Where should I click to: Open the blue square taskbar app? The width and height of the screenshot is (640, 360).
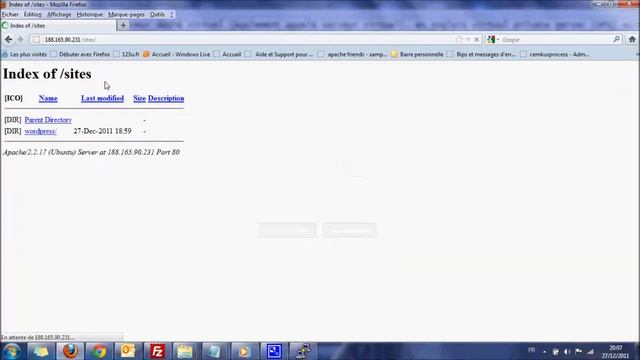pos(273,351)
